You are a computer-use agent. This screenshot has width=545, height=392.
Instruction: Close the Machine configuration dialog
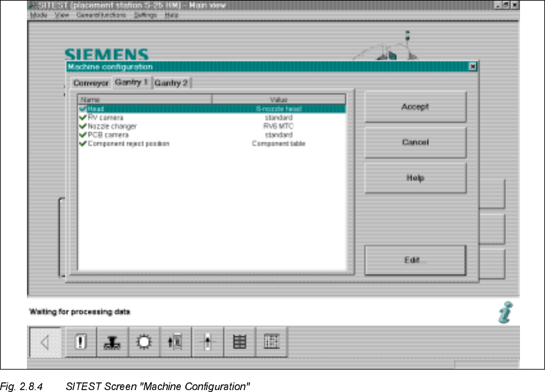click(473, 67)
